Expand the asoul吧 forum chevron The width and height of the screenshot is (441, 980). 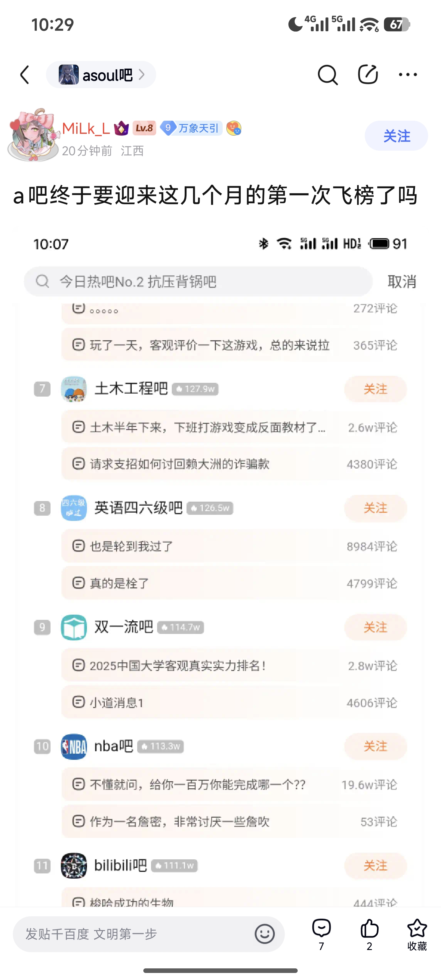[142, 74]
